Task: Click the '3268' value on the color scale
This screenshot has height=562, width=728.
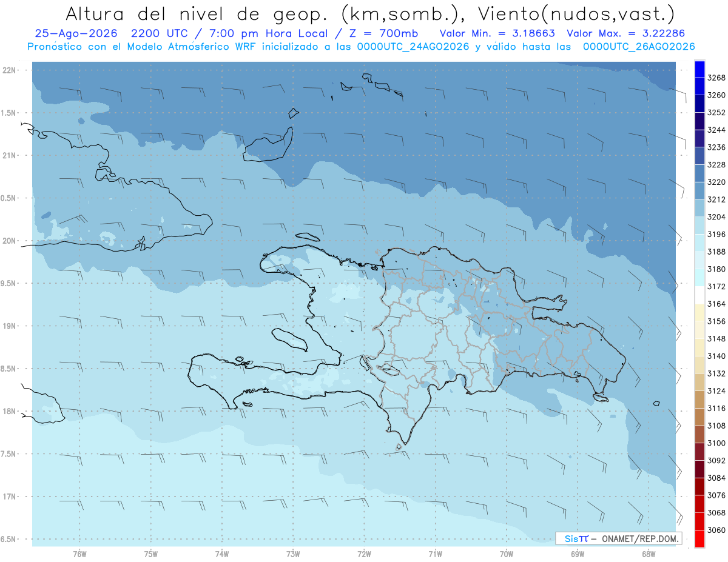Action: click(x=716, y=78)
